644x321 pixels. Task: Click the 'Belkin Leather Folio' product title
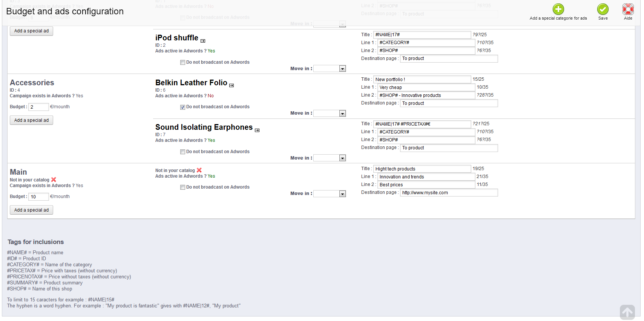pos(191,83)
